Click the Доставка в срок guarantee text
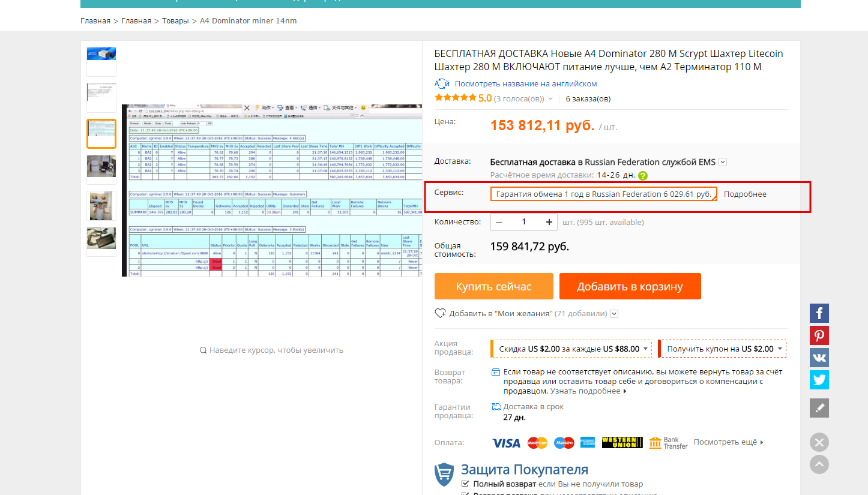Image resolution: width=868 pixels, height=495 pixels. pos(533,407)
